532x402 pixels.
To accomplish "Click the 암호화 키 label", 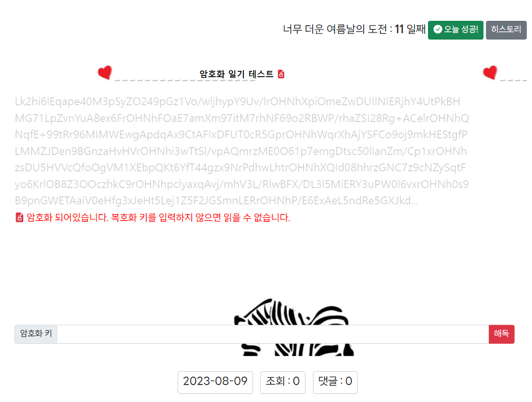I will pos(35,334).
